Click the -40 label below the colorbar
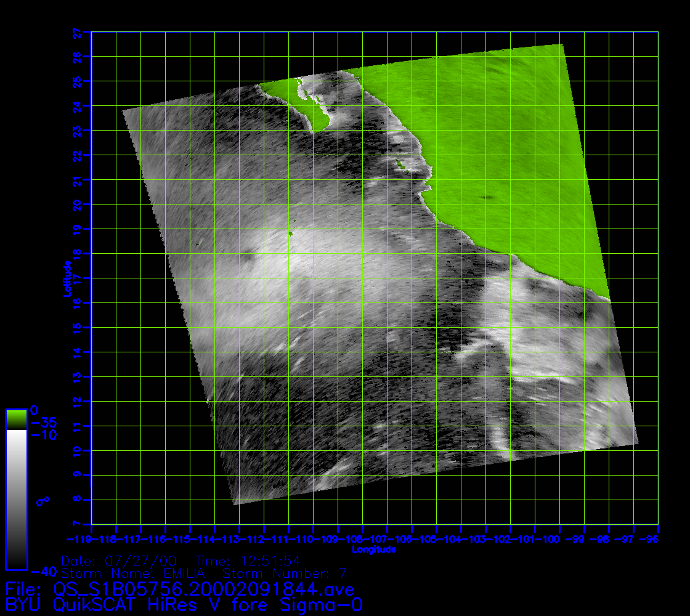 coord(43,571)
